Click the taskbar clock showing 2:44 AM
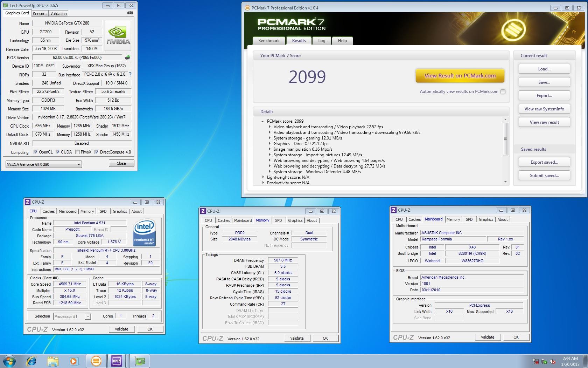Viewport: 588px width, 368px height. click(570, 361)
